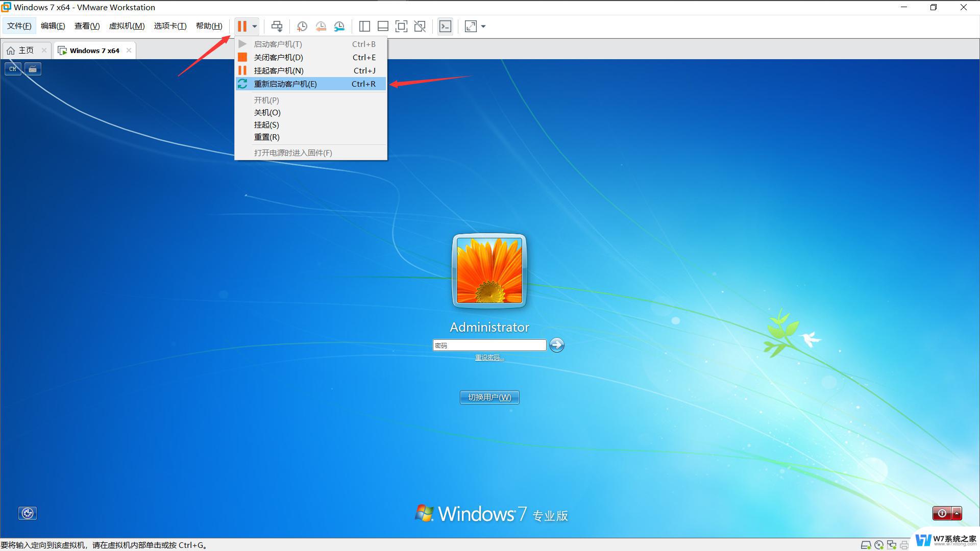Select 挂起客户机(N) menu entry
The image size is (980, 551).
[310, 70]
